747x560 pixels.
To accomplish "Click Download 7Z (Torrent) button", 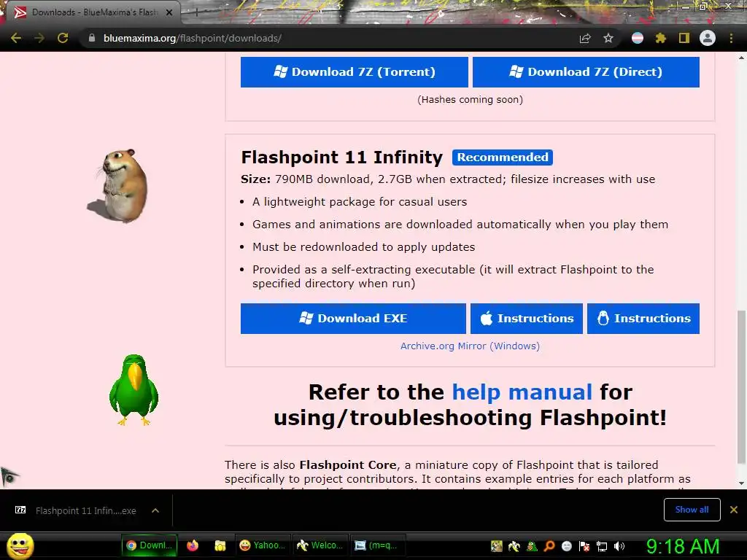I will pyautogui.click(x=354, y=72).
